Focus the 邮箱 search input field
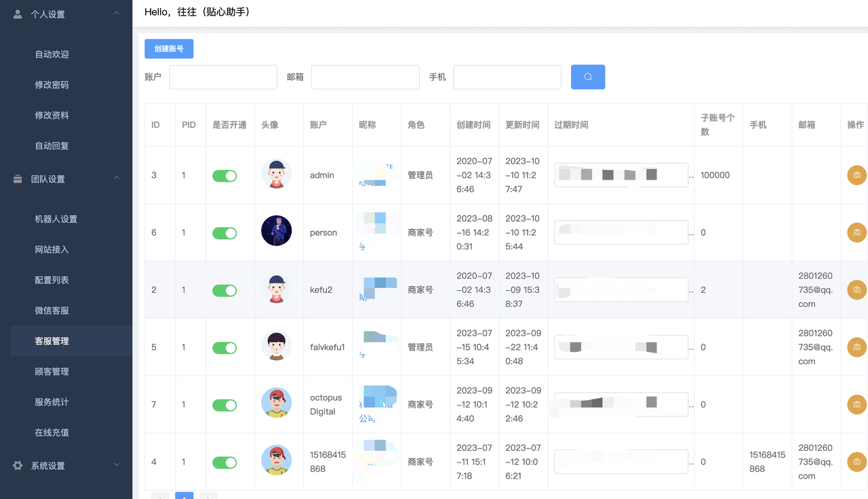868x499 pixels. (365, 77)
